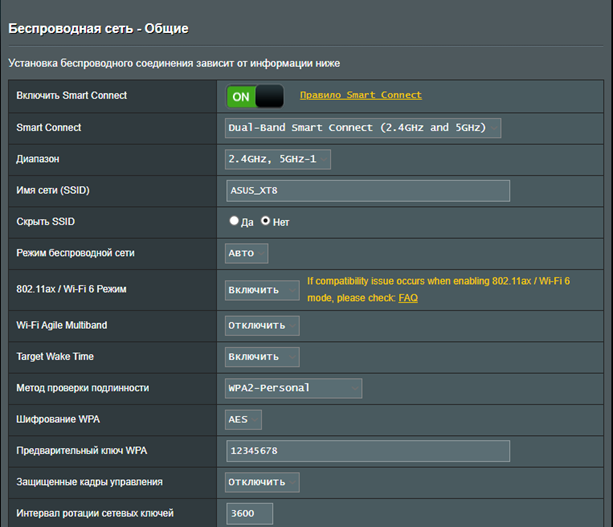Click the Имя сети (SSID) row label

coord(60,190)
